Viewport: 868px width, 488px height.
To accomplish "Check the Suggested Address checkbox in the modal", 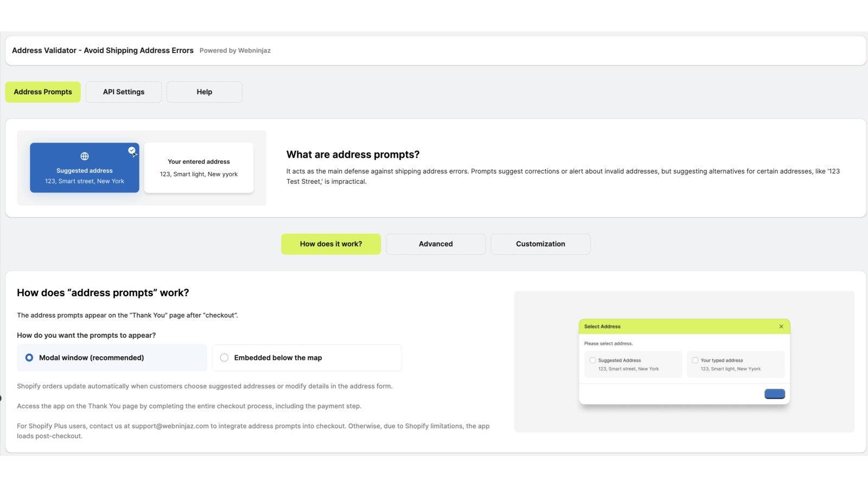I will click(592, 360).
